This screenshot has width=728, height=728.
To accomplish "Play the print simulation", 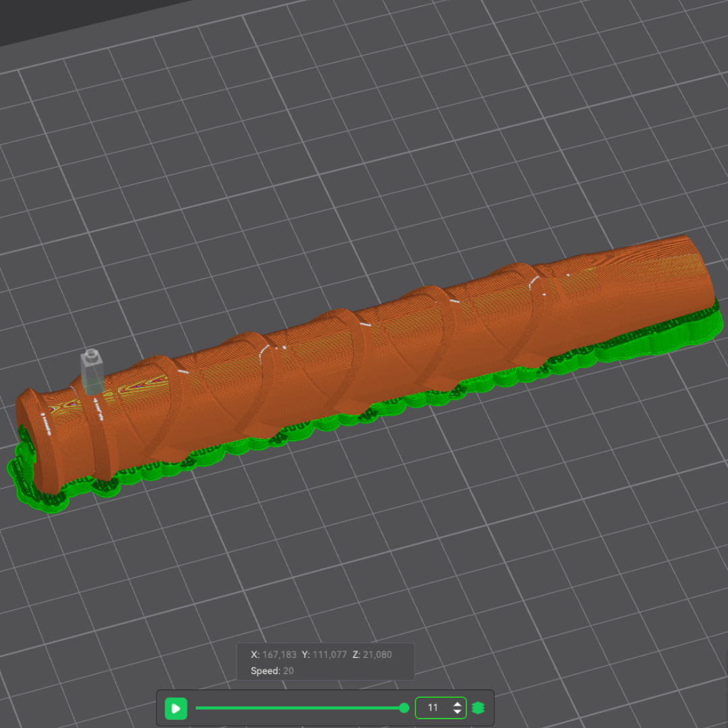I will tap(176, 708).
